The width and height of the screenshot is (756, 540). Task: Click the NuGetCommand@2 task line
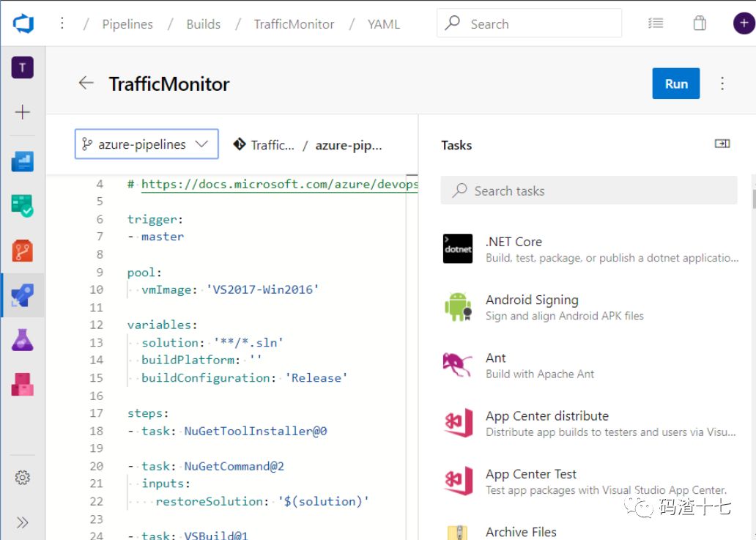[x=206, y=466]
